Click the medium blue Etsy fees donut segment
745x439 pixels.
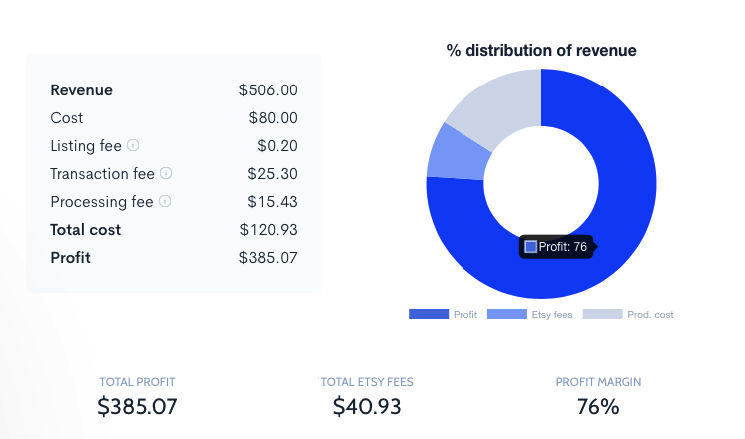458,154
